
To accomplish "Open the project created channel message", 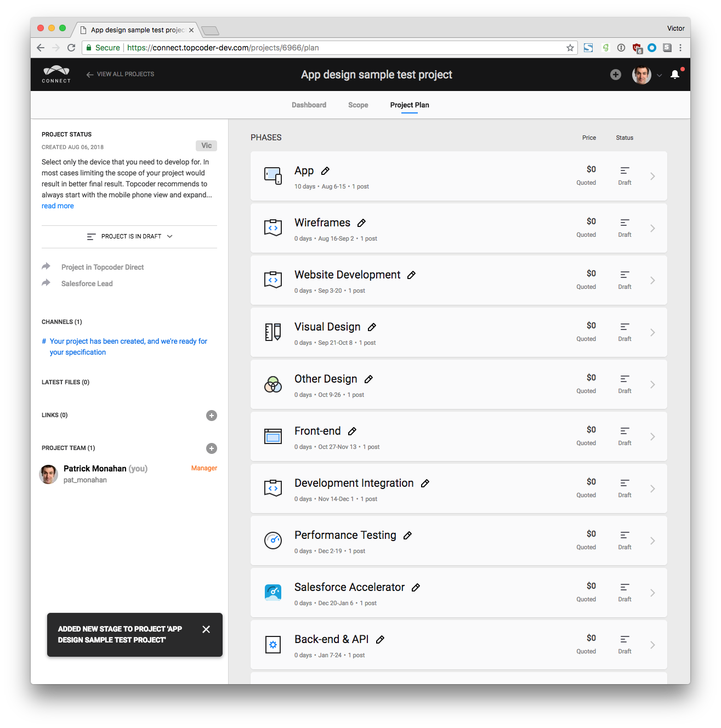I will pyautogui.click(x=128, y=347).
